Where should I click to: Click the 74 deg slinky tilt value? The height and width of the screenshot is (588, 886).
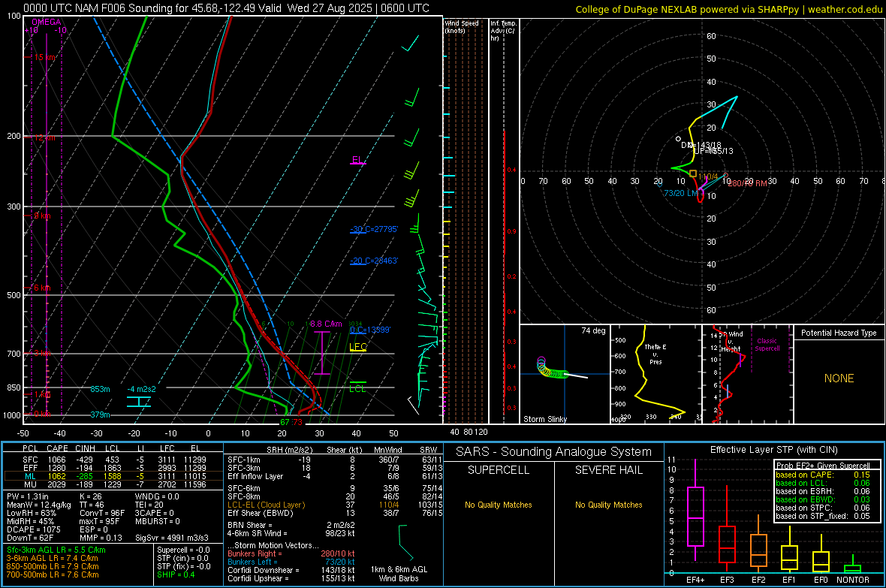tap(593, 330)
